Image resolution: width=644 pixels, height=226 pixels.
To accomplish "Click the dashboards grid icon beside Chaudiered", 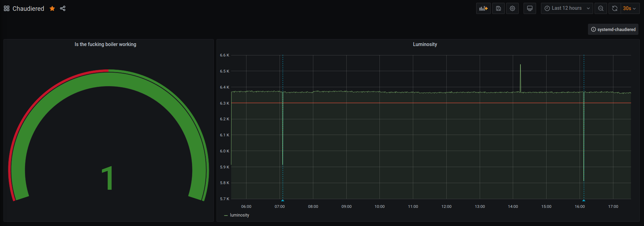I will tap(7, 8).
